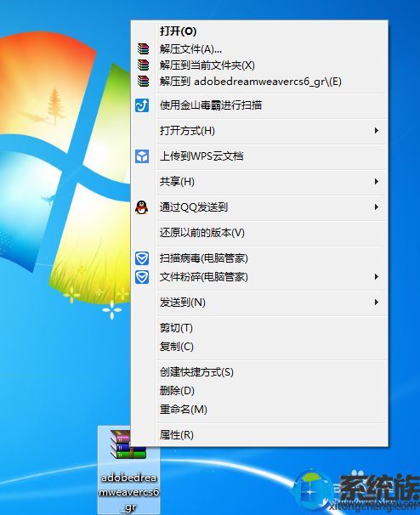Select 解压到当前文件夹(X)

click(259, 65)
